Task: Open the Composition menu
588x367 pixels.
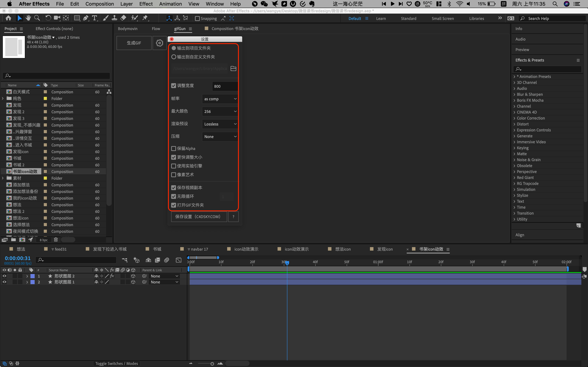Action: pyautogui.click(x=99, y=4)
